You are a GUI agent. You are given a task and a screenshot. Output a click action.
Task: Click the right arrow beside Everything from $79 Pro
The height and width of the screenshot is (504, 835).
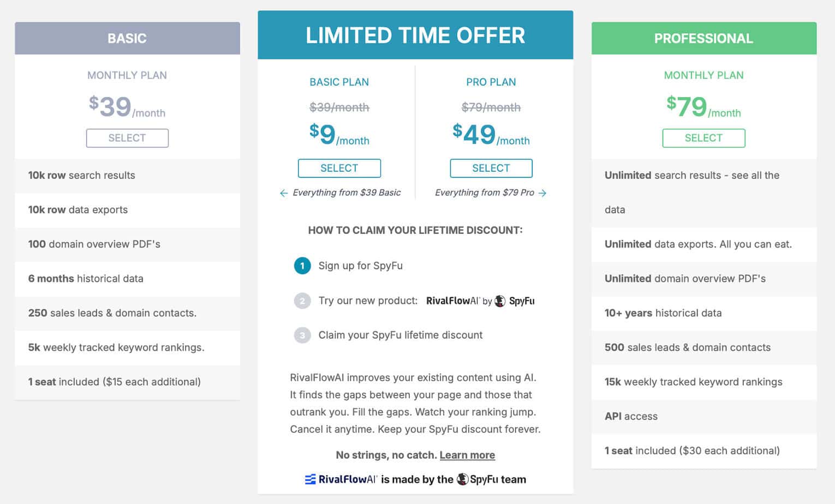click(x=542, y=193)
